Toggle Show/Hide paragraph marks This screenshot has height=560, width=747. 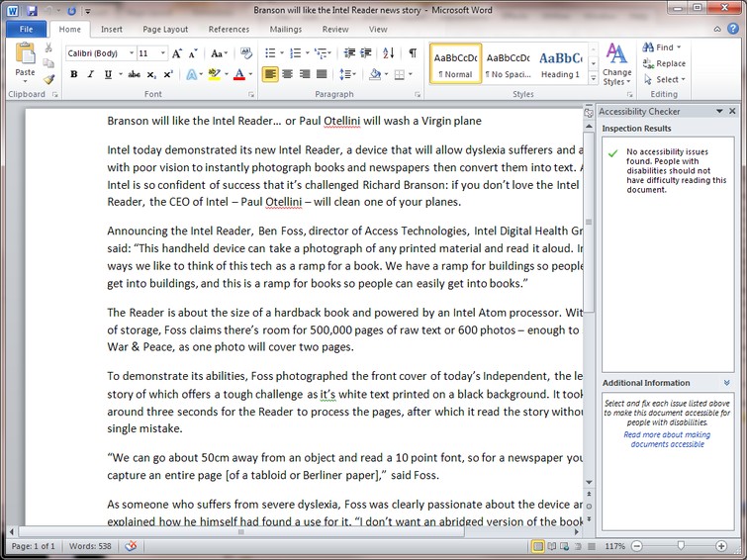[413, 52]
